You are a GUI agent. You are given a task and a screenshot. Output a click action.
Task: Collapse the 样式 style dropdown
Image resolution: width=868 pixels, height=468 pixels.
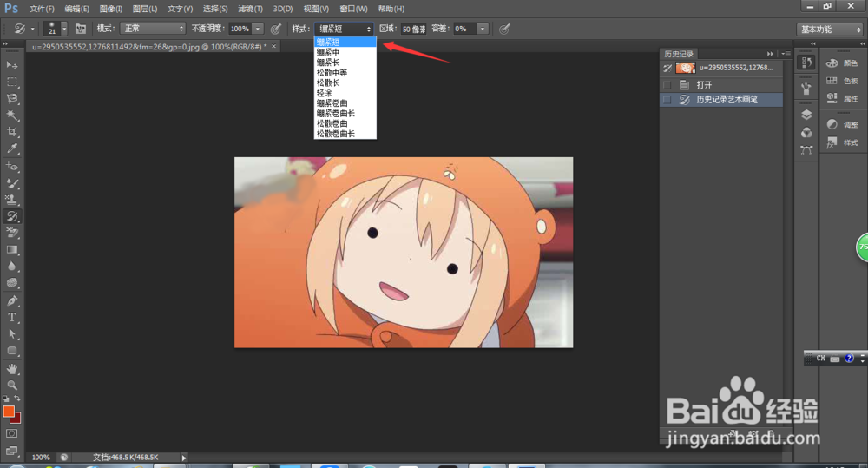pyautogui.click(x=345, y=29)
